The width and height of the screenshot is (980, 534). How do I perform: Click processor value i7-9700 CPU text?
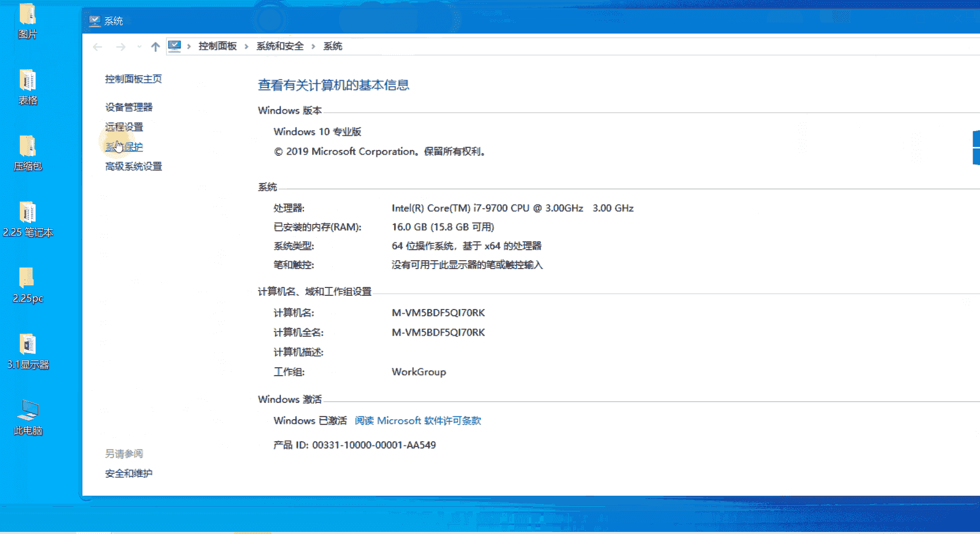512,208
